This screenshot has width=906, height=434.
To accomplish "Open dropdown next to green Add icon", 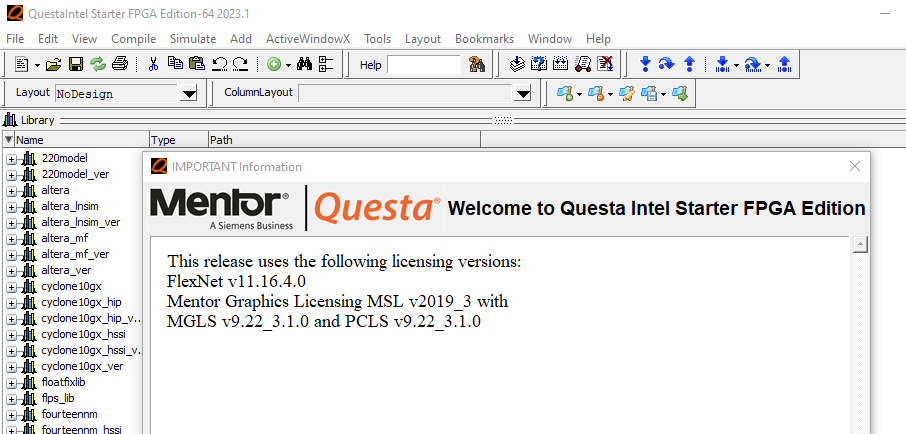I will click(x=288, y=65).
